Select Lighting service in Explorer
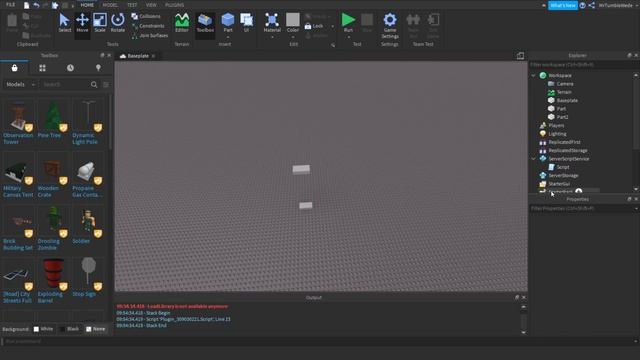The width and height of the screenshot is (640, 360). pyautogui.click(x=557, y=134)
